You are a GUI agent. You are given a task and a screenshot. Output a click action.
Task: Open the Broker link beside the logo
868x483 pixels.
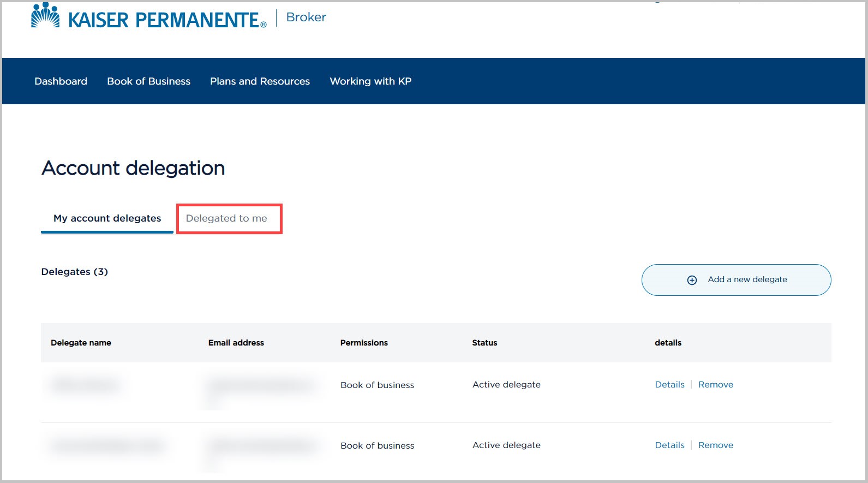[x=306, y=17]
